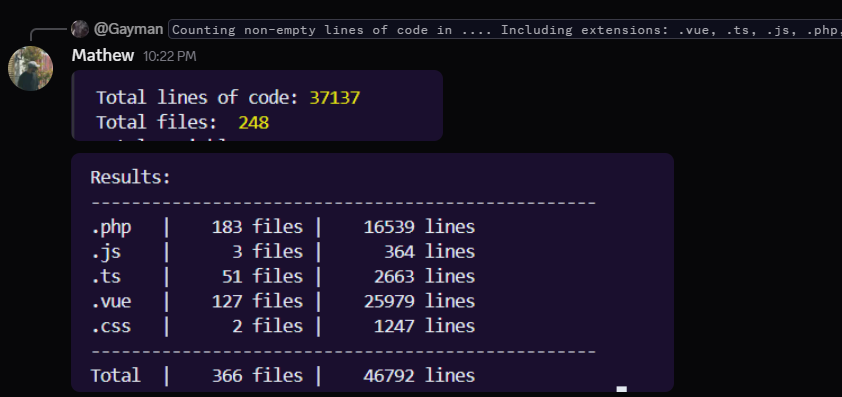Image resolution: width=842 pixels, height=397 pixels.
Task: Select "2 files" in the .css row
Action: pyautogui.click(x=267, y=326)
